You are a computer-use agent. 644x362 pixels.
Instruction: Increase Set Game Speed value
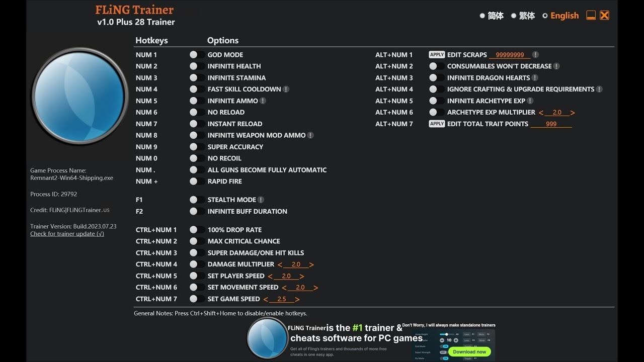297,300
